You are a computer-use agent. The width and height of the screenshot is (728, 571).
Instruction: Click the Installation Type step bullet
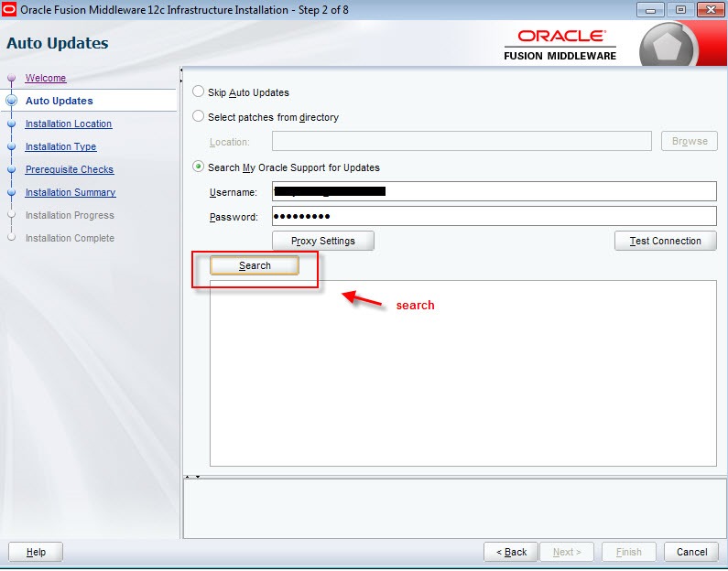pos(12,146)
